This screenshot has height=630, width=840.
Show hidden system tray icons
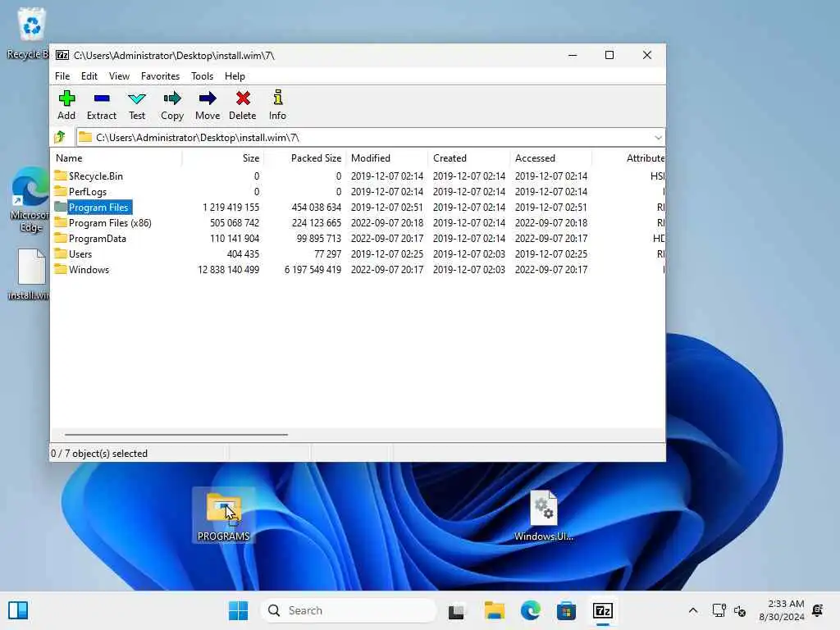tap(692, 610)
